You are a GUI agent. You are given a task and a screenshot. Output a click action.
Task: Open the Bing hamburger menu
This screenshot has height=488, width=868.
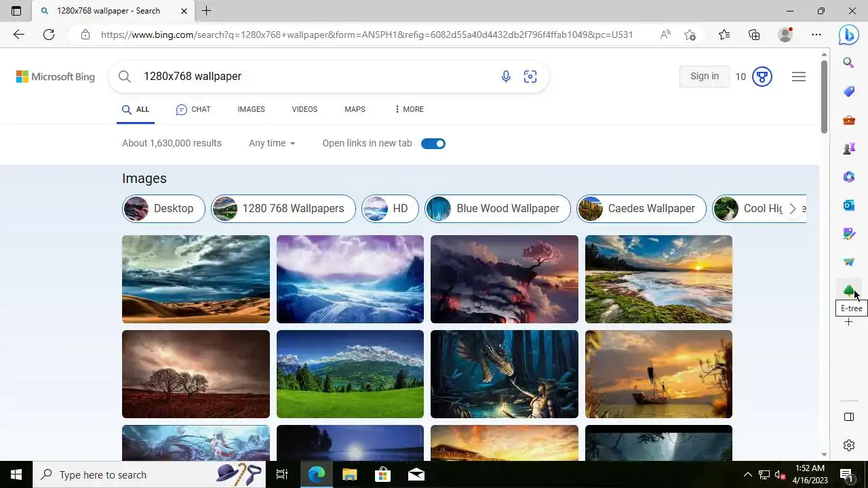click(x=799, y=77)
